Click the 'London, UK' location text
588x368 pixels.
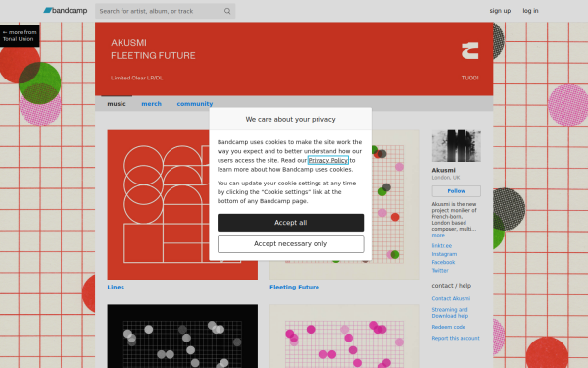[x=446, y=178]
